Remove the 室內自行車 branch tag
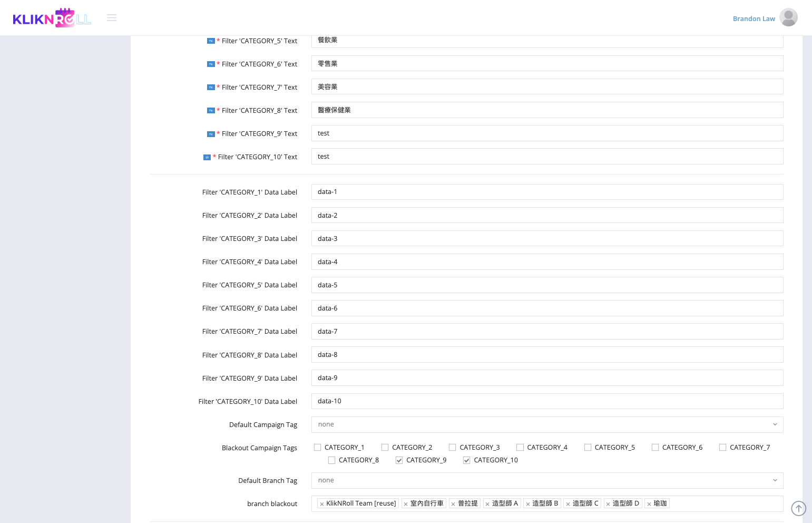 (x=406, y=504)
